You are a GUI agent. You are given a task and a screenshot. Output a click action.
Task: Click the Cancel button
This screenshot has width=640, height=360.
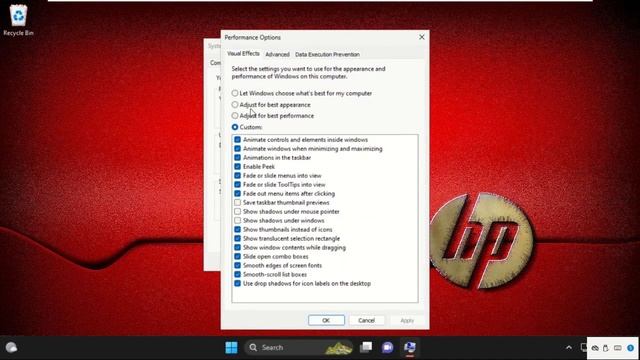[x=366, y=320]
